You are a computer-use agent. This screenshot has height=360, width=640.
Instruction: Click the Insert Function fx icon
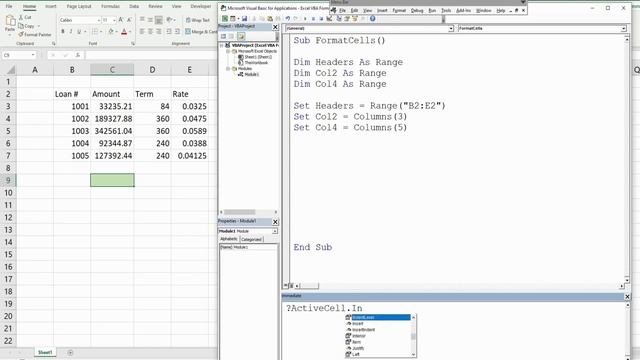point(78,55)
